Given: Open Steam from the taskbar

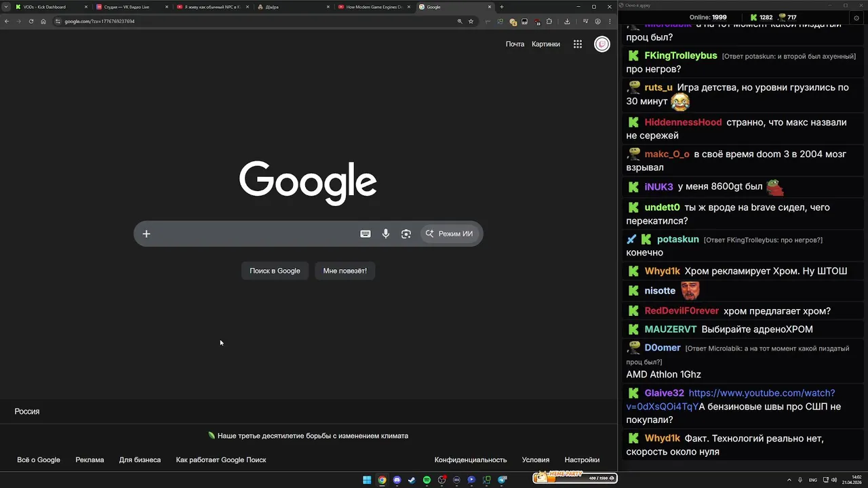Looking at the screenshot, I should [x=412, y=480].
